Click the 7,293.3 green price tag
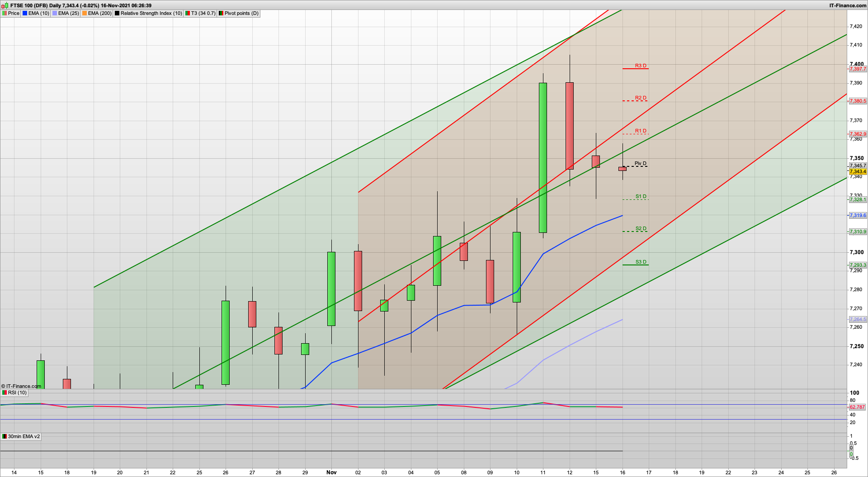 pyautogui.click(x=858, y=265)
